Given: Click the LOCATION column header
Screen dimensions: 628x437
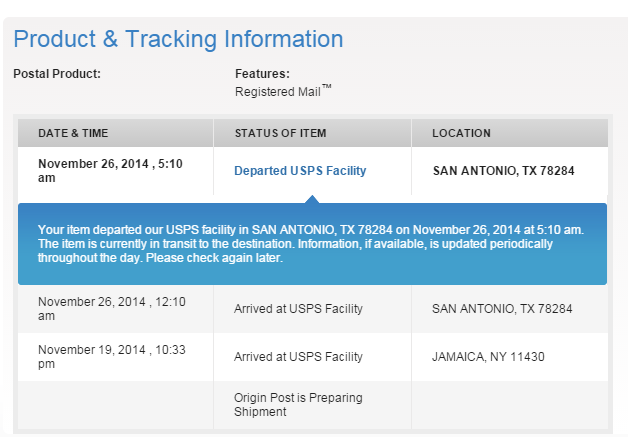Looking at the screenshot, I should (x=461, y=133).
